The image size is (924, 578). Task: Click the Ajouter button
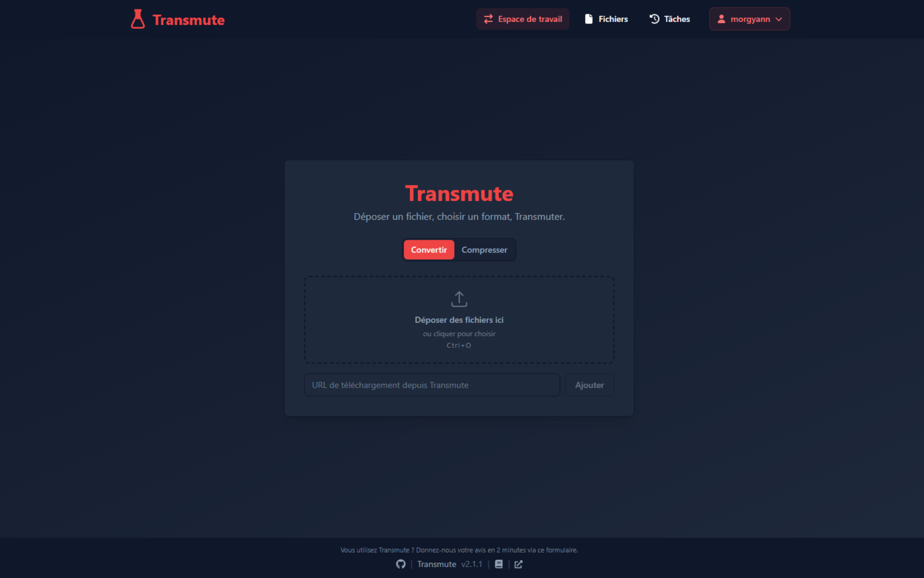click(x=589, y=385)
